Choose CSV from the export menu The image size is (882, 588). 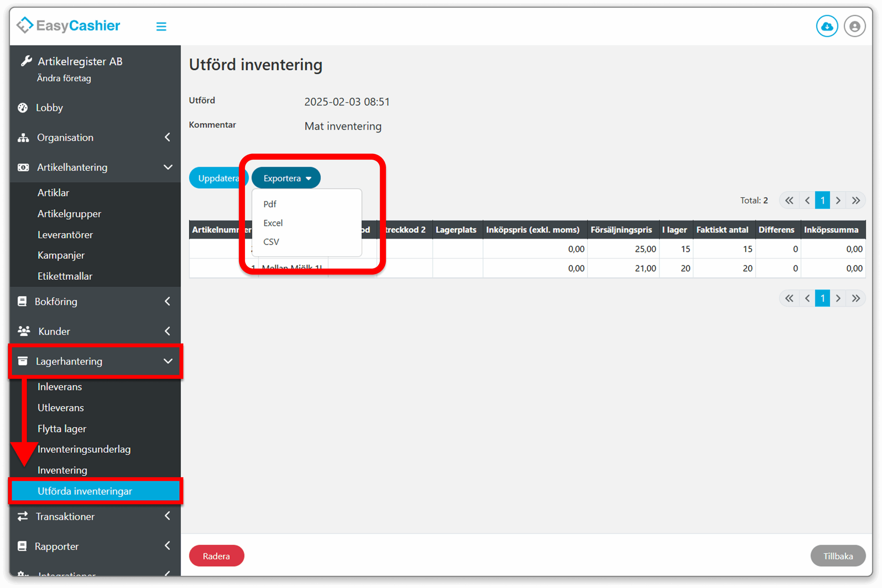pos(271,242)
